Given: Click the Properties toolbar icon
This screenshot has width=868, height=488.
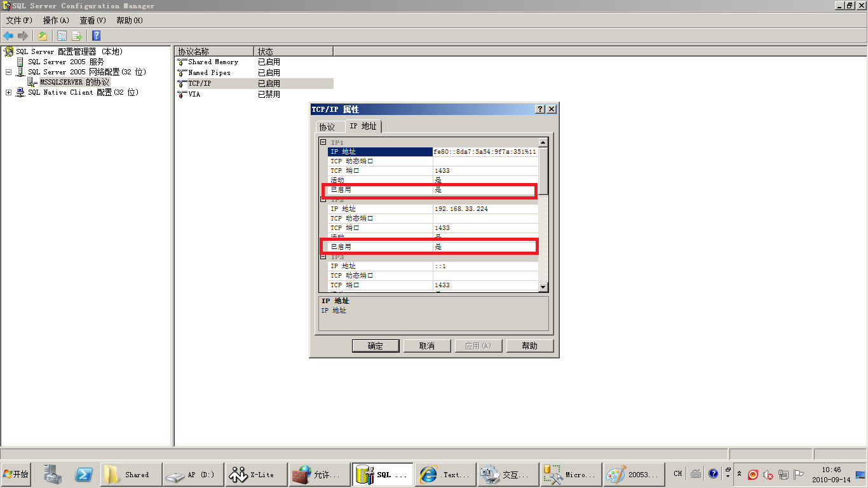Looking at the screenshot, I should [x=62, y=36].
